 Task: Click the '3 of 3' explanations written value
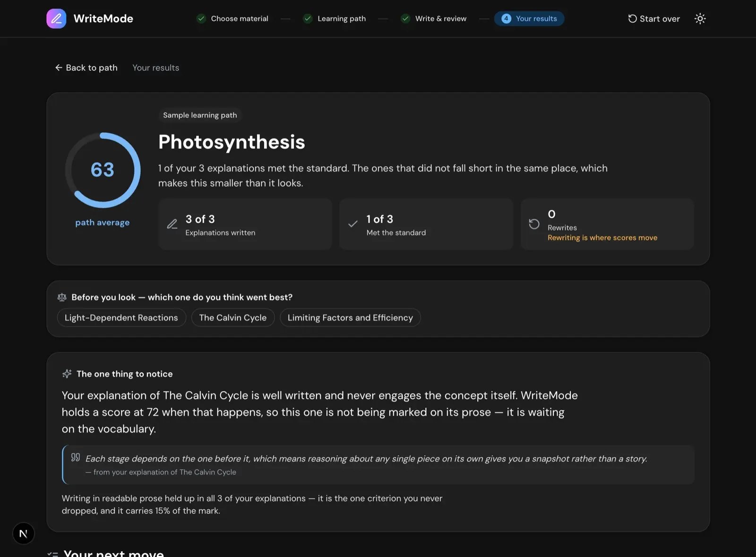[200, 219]
